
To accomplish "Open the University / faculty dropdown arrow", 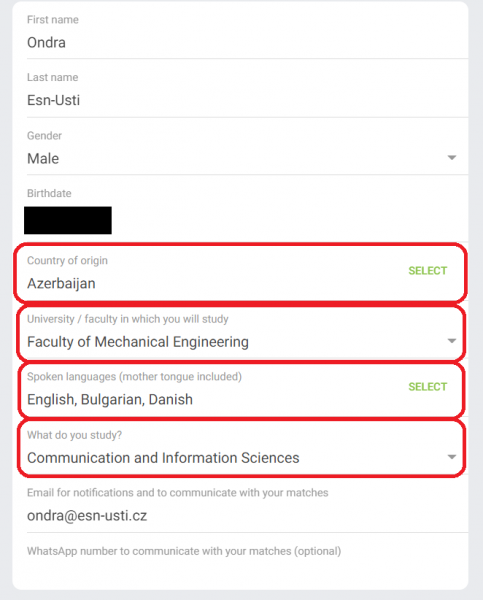I will (452, 341).
